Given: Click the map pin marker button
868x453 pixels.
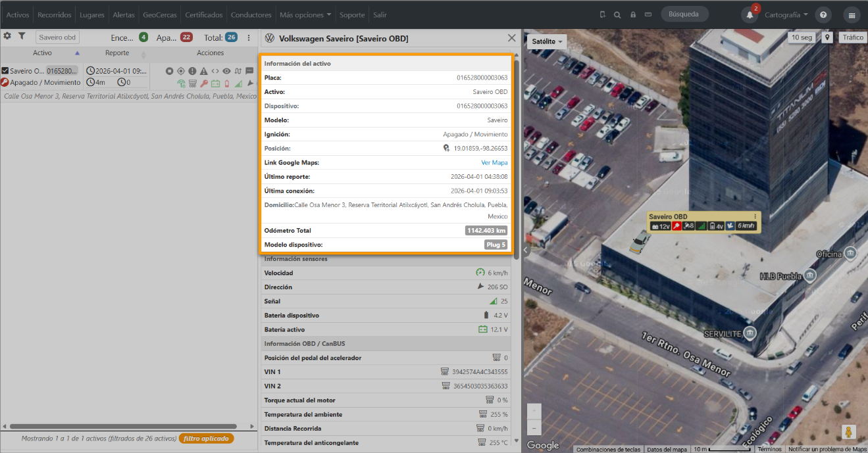Looking at the screenshot, I should click(827, 37).
